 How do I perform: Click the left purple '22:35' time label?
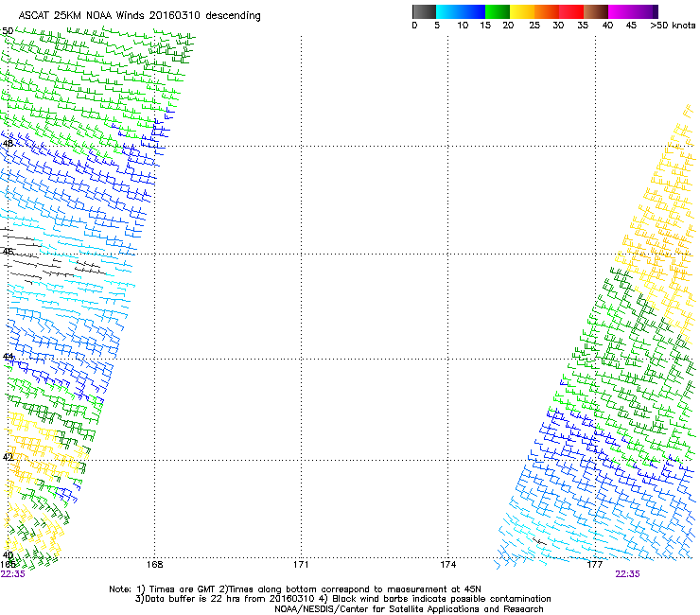click(x=12, y=574)
